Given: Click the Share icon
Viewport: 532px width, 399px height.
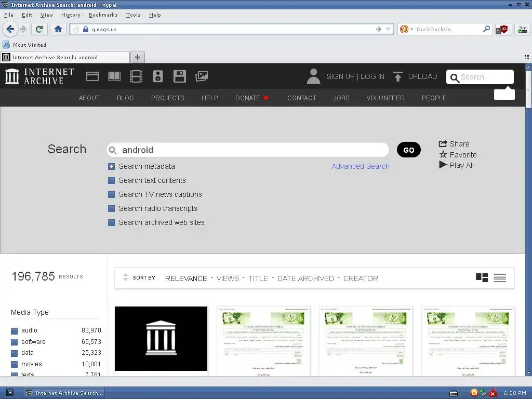Looking at the screenshot, I should [x=443, y=143].
